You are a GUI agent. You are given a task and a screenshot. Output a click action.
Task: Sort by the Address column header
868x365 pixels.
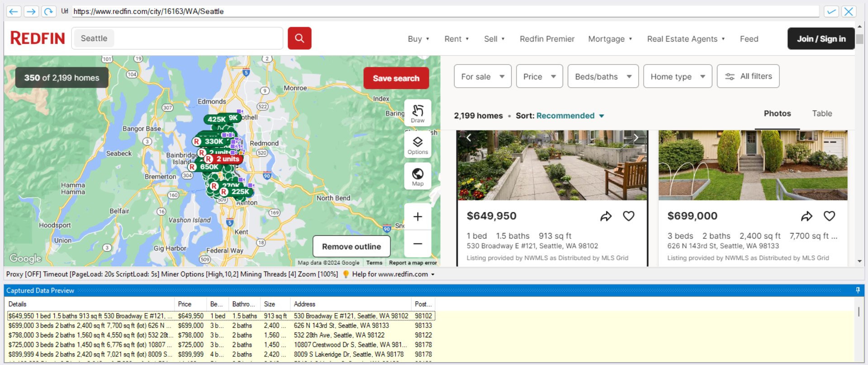351,304
